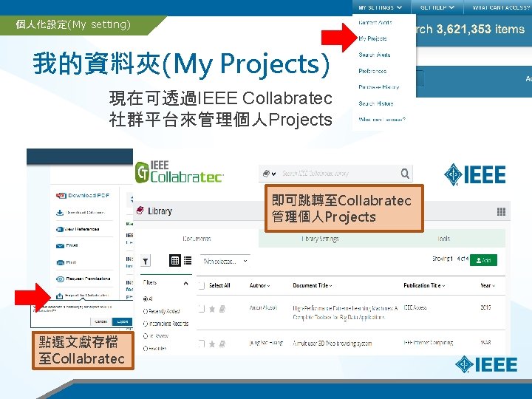Select the Incomplete Records filter radio button
The width and height of the screenshot is (532, 399).
click(x=146, y=324)
